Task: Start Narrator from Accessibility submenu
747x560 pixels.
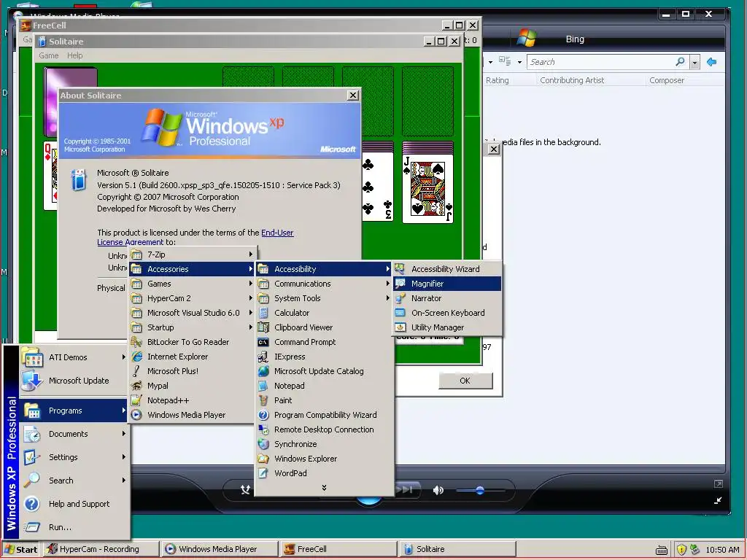Action: tap(447, 298)
